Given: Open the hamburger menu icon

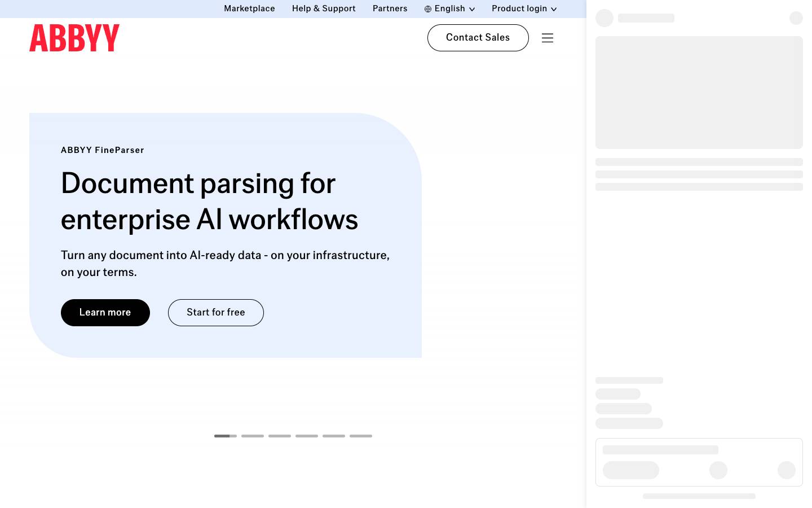Looking at the screenshot, I should [548, 38].
